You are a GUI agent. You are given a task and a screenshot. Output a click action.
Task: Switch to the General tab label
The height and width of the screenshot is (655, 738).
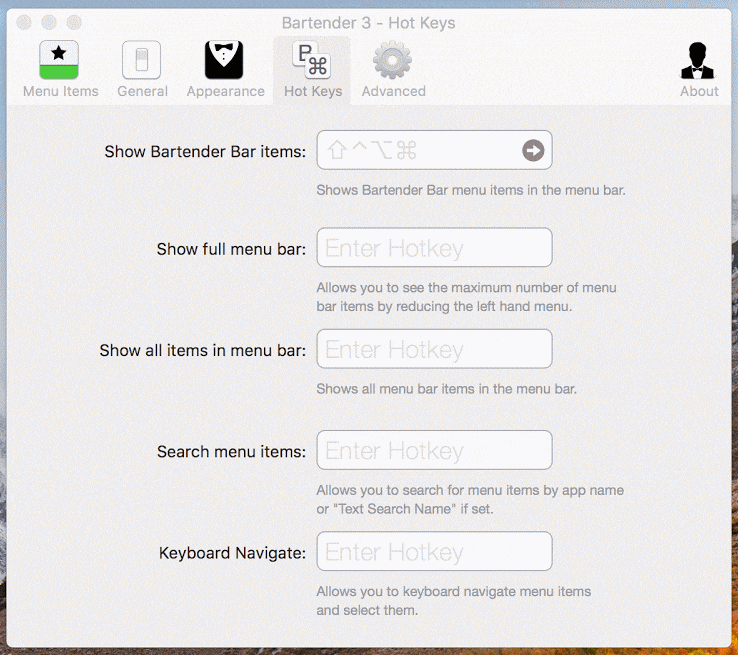click(x=143, y=91)
